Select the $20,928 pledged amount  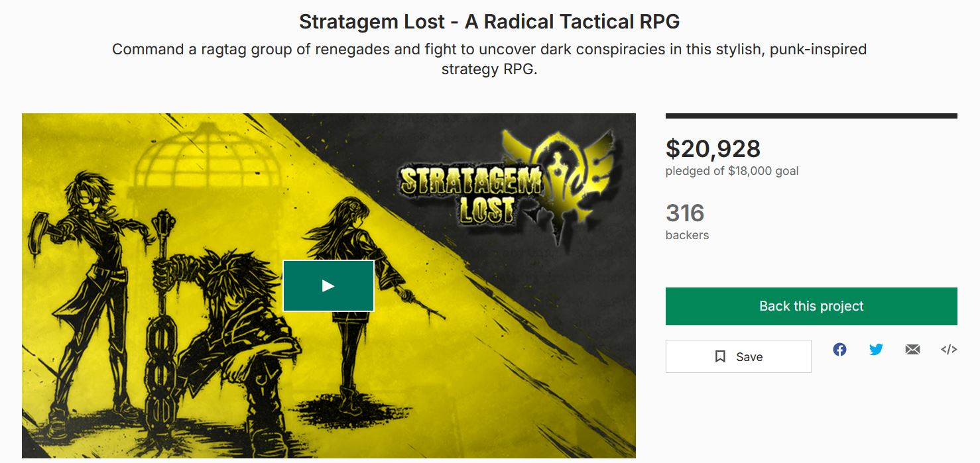pyautogui.click(x=713, y=149)
